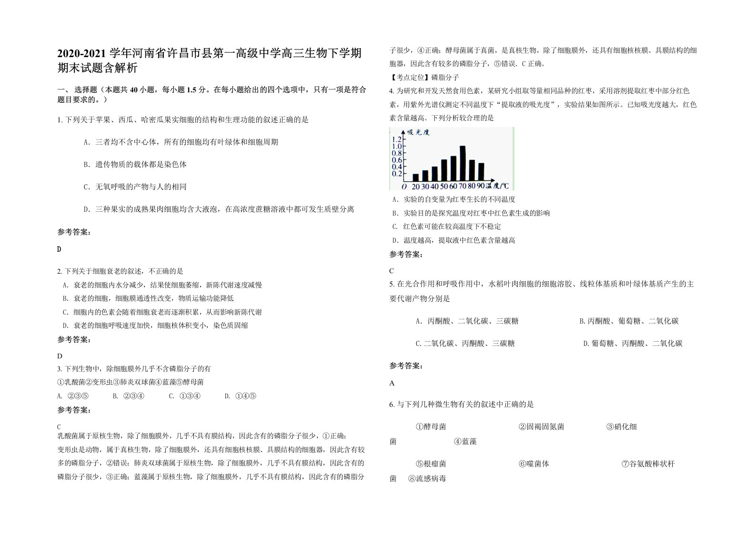Click question 2 stem '下列关于细胞衰老的叙述'
756x534 pixels.
point(121,271)
